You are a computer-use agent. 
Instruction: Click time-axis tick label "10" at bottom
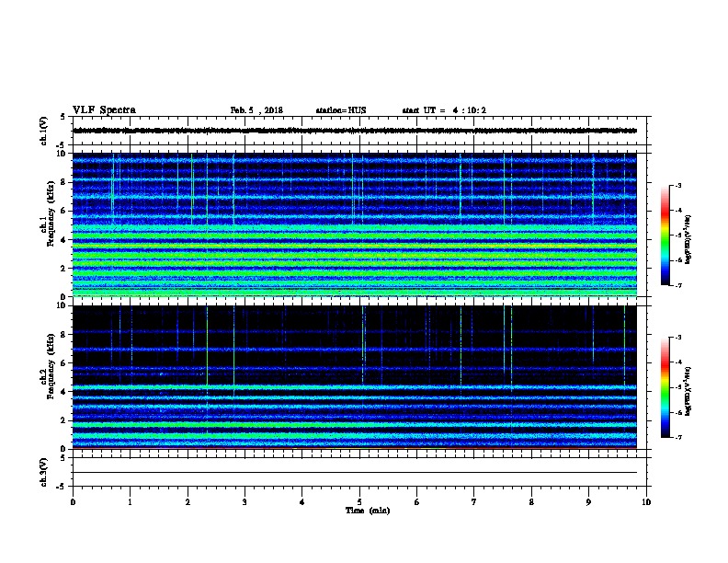646,501
